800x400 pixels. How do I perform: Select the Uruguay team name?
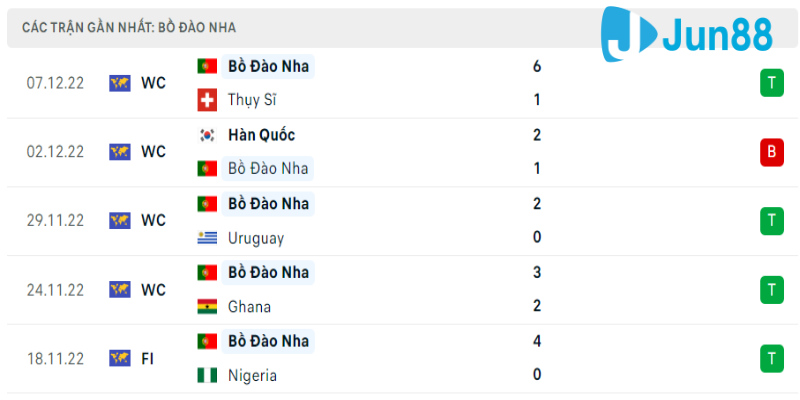[x=256, y=238]
